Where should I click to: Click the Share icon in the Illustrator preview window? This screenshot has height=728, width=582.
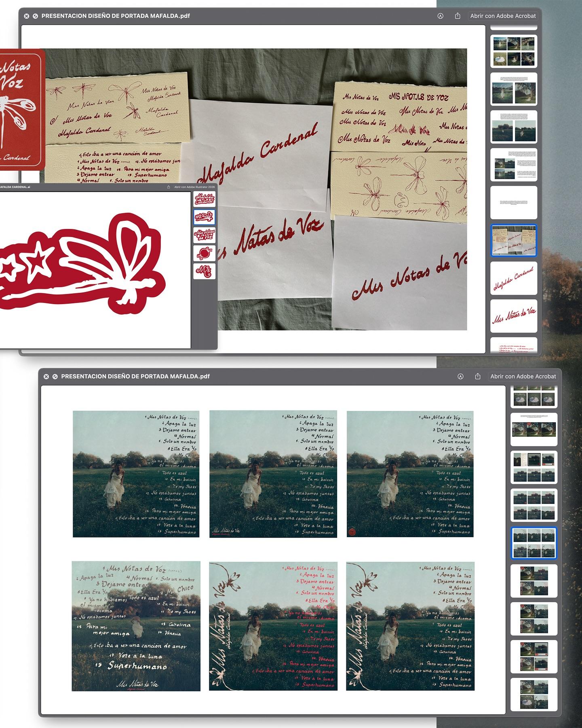(169, 187)
